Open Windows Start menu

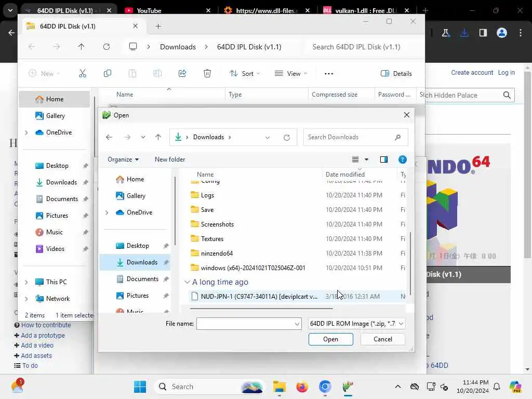140,387
